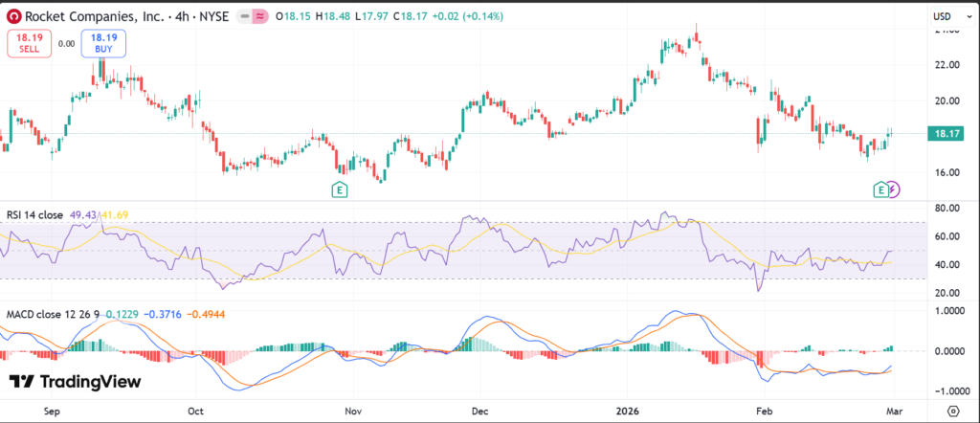Click the purple lightning bolt event icon
The height and width of the screenshot is (423, 980).
(894, 190)
